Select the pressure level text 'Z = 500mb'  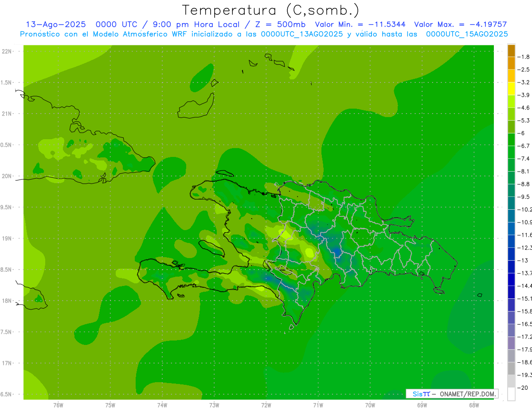pos(281,24)
